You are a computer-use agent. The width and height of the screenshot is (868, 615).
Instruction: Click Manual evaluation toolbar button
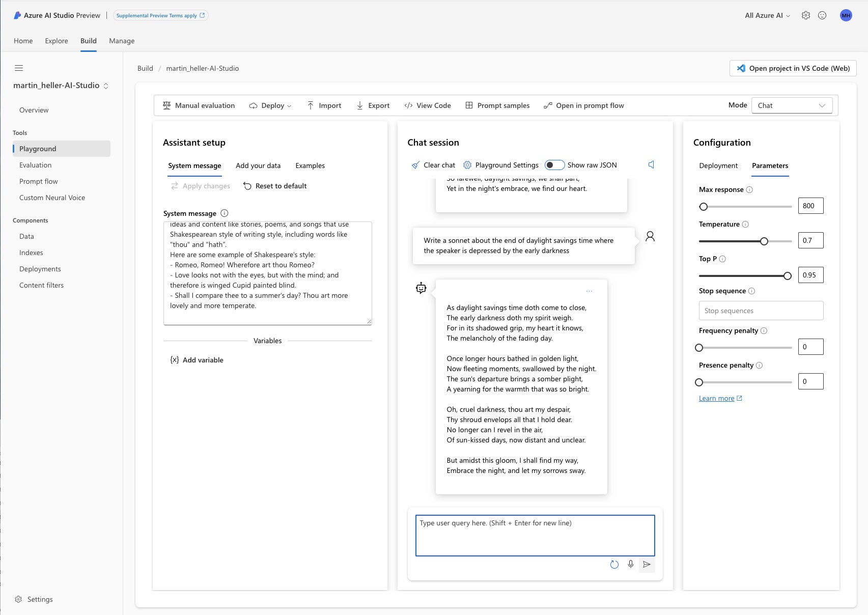click(199, 105)
